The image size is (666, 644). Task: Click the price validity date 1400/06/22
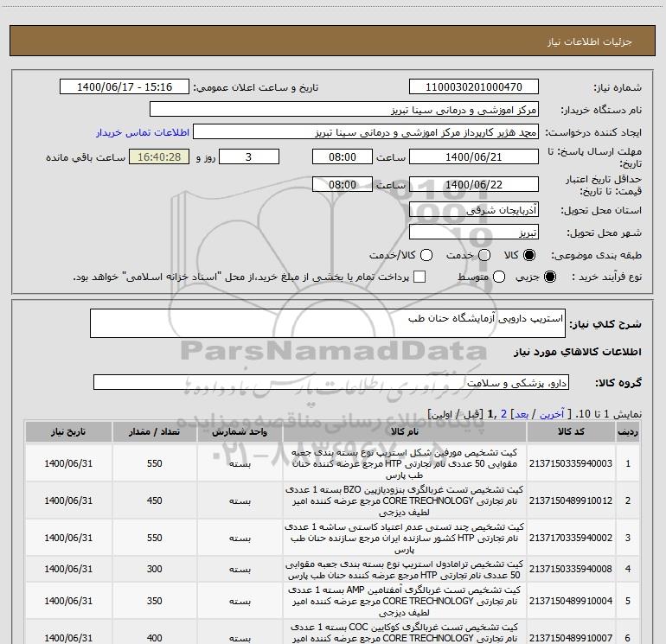click(x=474, y=184)
